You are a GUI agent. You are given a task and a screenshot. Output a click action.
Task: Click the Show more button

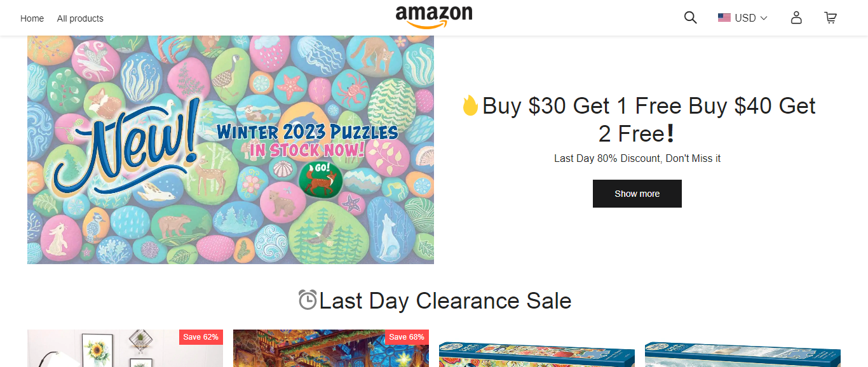click(637, 194)
